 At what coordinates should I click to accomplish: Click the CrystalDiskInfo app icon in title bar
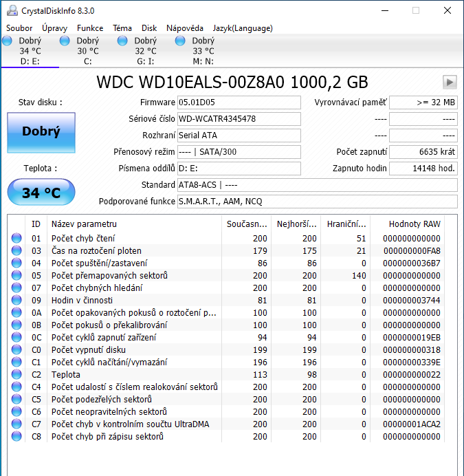12,10
